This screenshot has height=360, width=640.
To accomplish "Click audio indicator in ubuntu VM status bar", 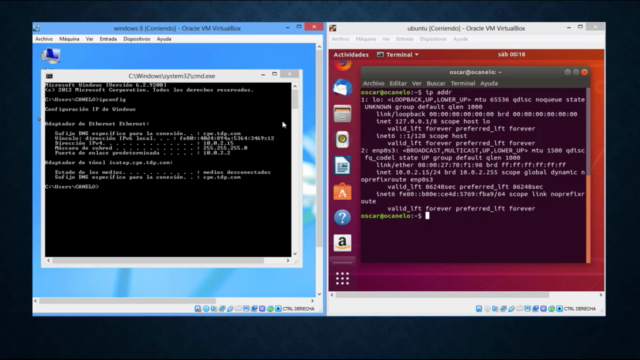I will pyautogui.click(x=495, y=309).
